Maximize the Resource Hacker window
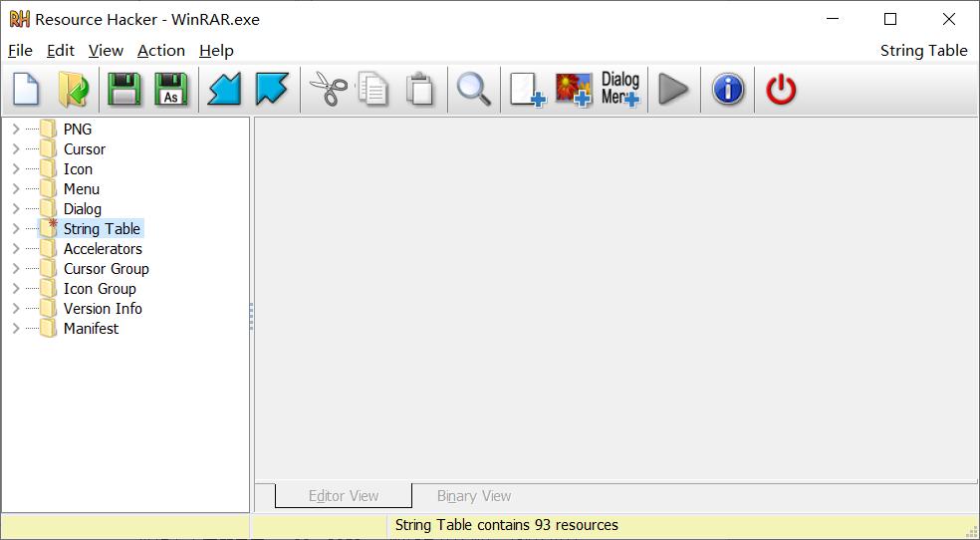 (890, 19)
